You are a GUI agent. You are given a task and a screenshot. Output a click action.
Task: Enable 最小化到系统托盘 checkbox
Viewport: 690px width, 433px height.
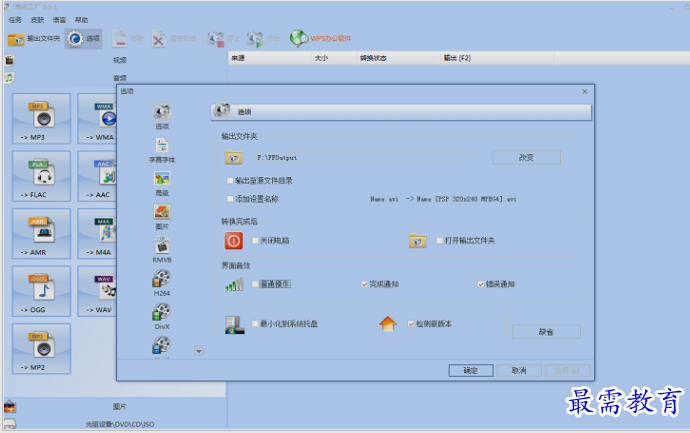(255, 323)
